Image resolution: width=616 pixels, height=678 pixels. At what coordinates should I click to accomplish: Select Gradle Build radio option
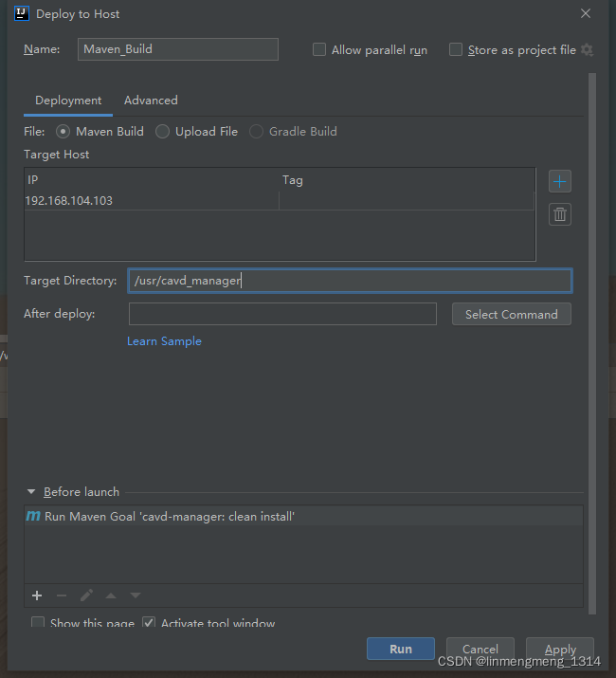[256, 132]
